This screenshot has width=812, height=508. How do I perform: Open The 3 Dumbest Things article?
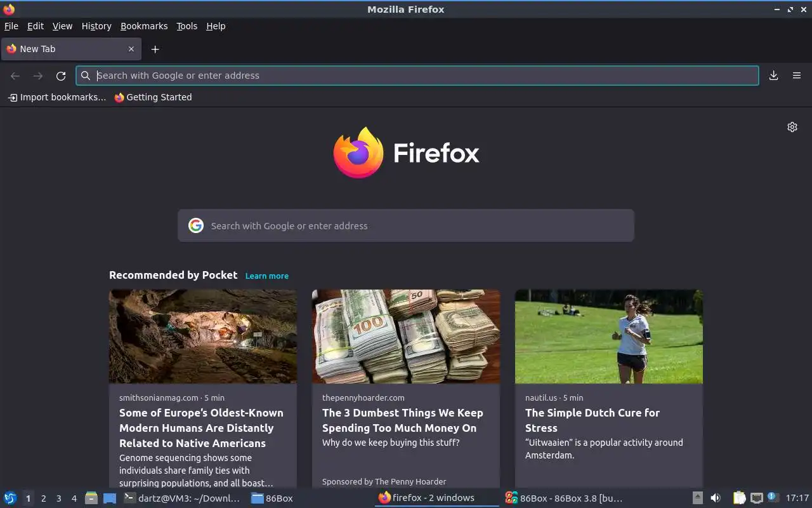tap(403, 420)
